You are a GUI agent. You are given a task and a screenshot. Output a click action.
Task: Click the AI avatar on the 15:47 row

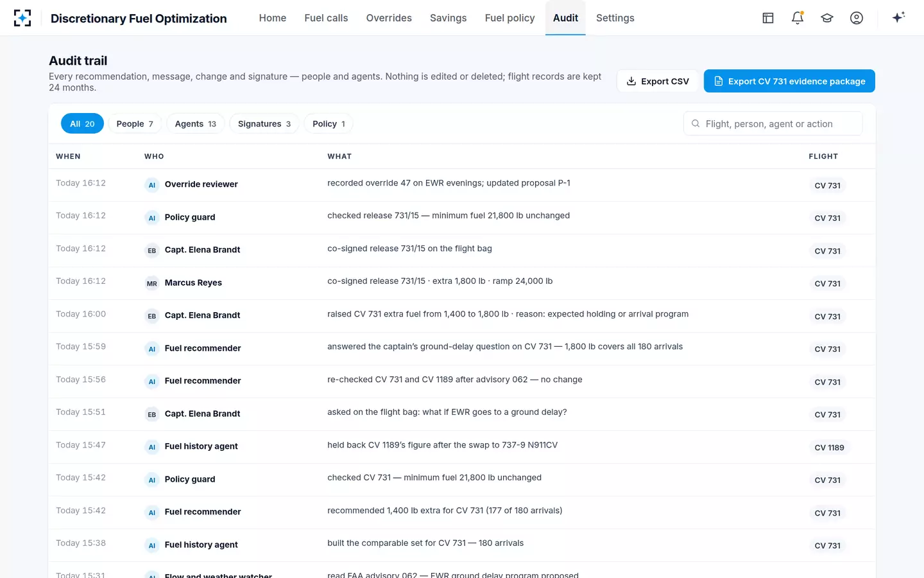click(152, 447)
